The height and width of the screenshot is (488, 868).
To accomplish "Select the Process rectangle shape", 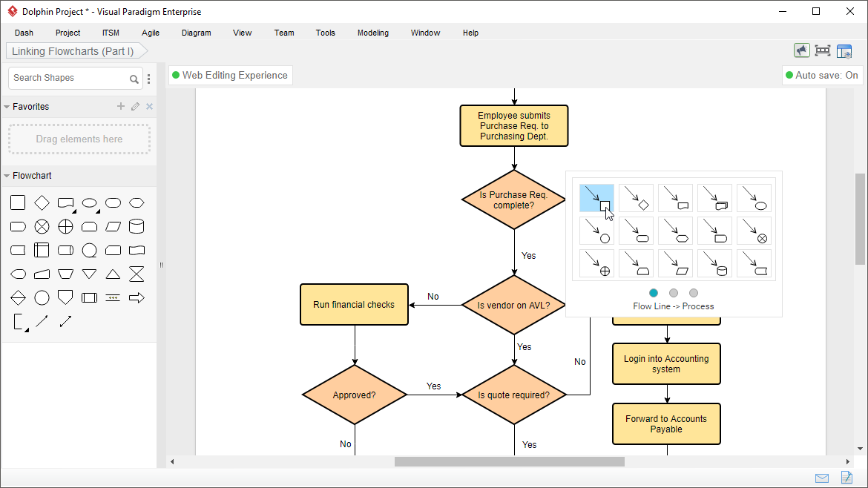I will click(18, 202).
